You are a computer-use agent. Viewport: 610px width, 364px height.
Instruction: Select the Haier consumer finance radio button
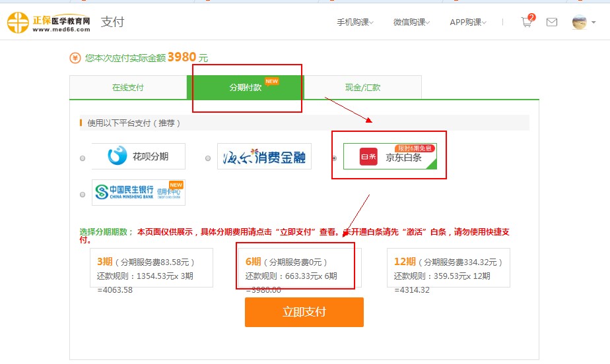[x=208, y=158]
